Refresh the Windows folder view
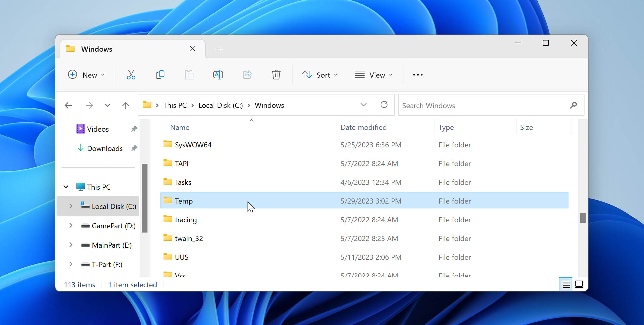The width and height of the screenshot is (644, 325). click(384, 105)
